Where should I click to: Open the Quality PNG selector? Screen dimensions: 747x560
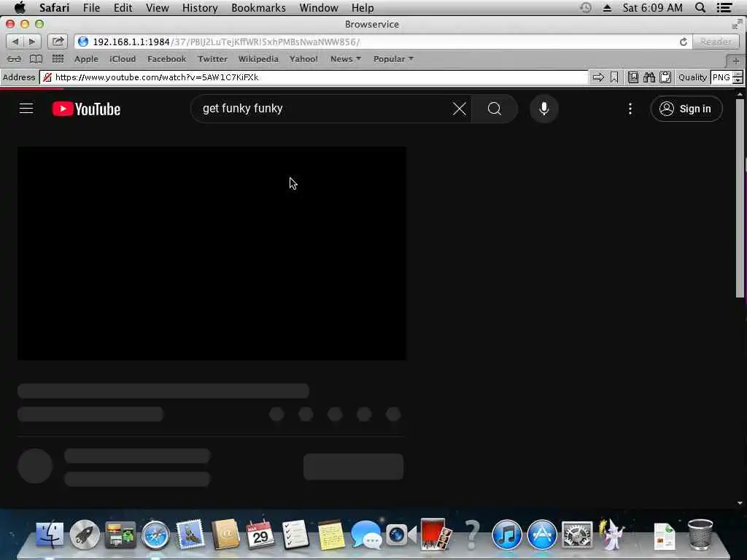tap(721, 77)
